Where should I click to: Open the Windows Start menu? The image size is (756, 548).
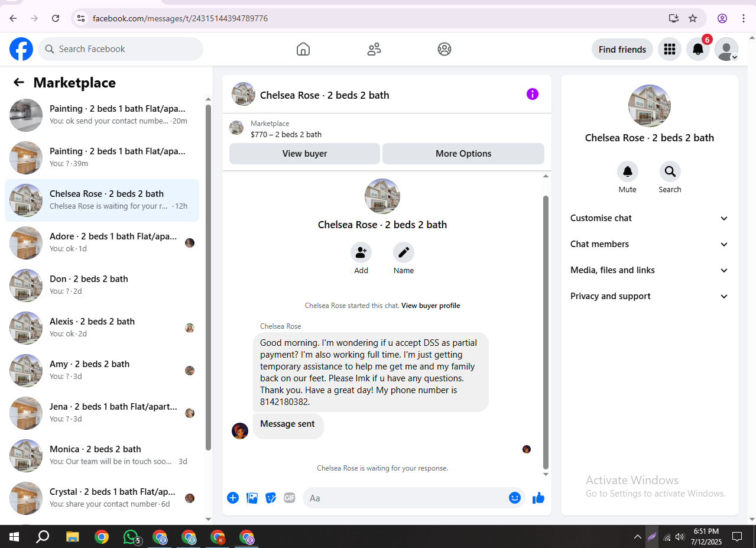coord(14,537)
